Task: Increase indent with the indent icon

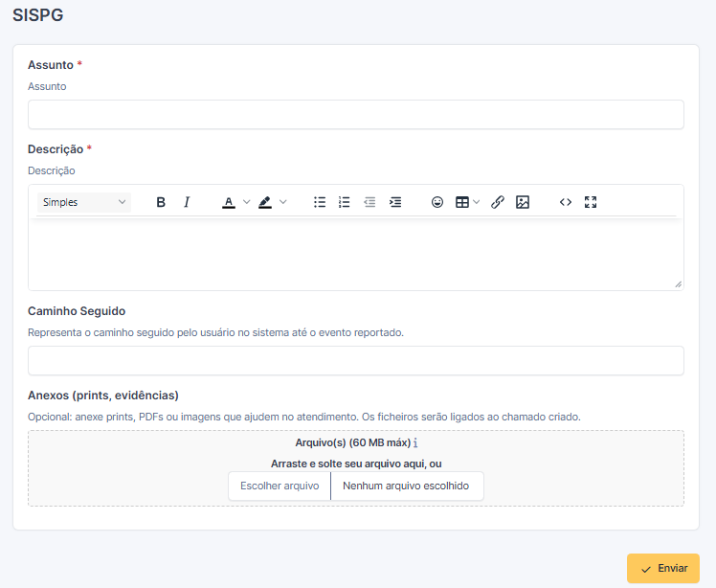Action: [x=395, y=202]
